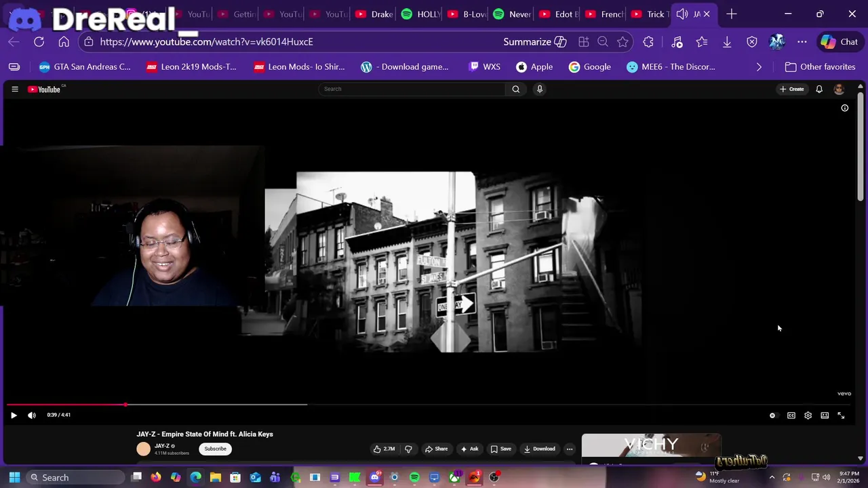The width and height of the screenshot is (868, 488).
Task: Open the browser extensions puzzle icon
Action: click(648, 42)
